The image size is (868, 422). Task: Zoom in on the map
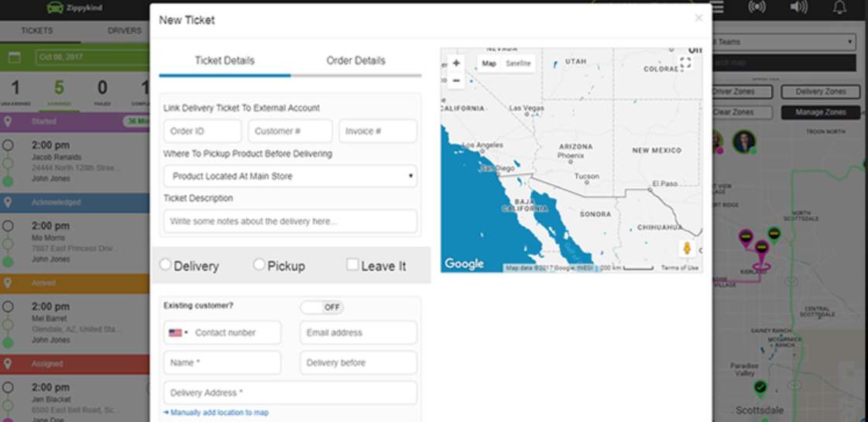point(456,63)
